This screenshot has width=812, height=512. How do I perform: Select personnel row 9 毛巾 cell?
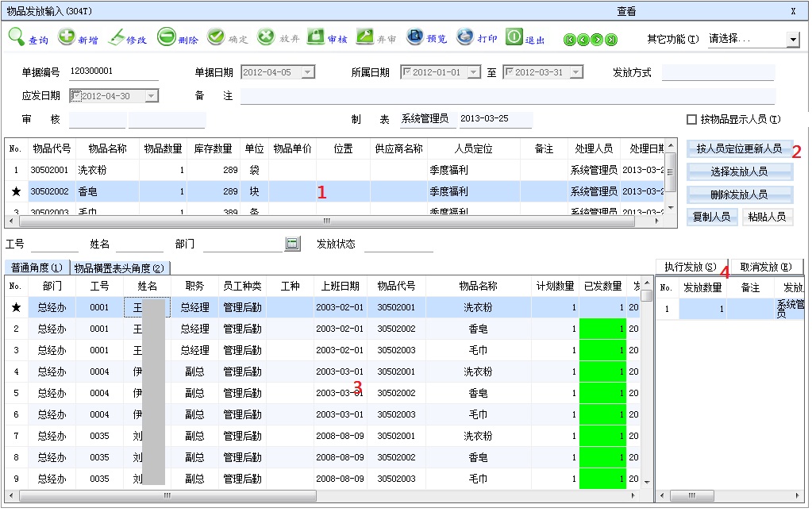pyautogui.click(x=478, y=479)
